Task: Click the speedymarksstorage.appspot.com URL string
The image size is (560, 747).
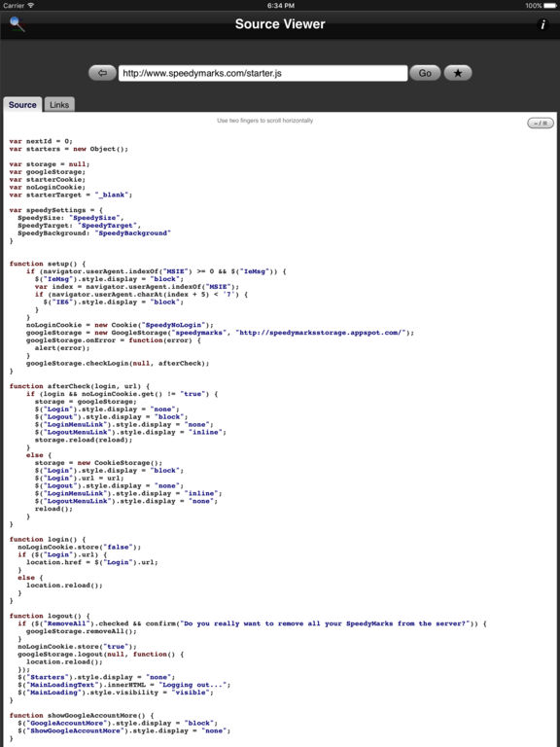Action: tap(323, 333)
